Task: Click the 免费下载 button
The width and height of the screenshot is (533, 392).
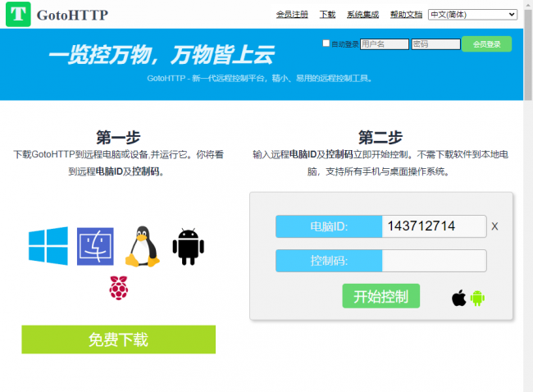Action: tap(119, 340)
